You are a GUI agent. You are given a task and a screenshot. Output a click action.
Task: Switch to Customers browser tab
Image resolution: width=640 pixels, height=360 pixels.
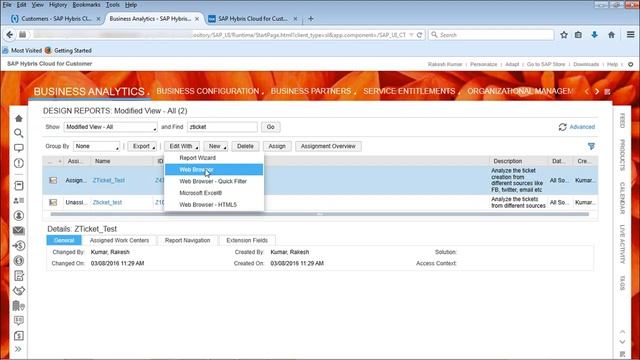56,19
